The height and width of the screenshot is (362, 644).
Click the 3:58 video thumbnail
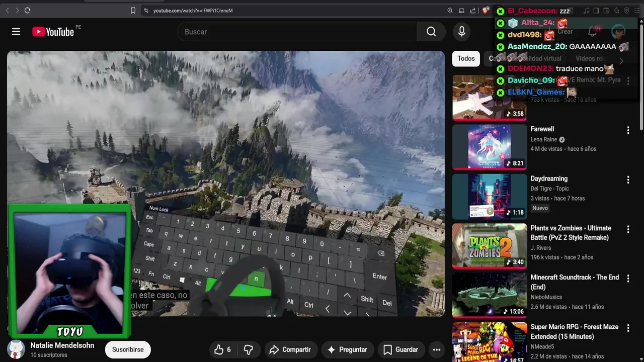pyautogui.click(x=490, y=97)
